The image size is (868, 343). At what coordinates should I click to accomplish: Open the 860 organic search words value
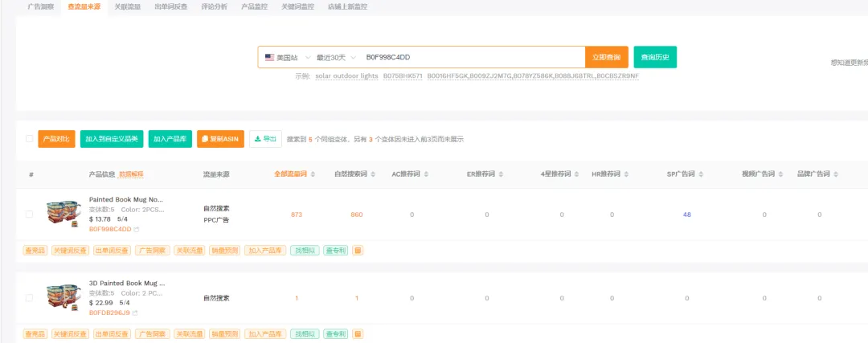357,214
